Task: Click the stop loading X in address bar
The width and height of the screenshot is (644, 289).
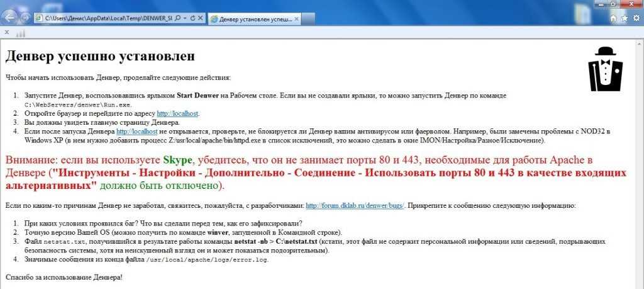Action: (201, 18)
